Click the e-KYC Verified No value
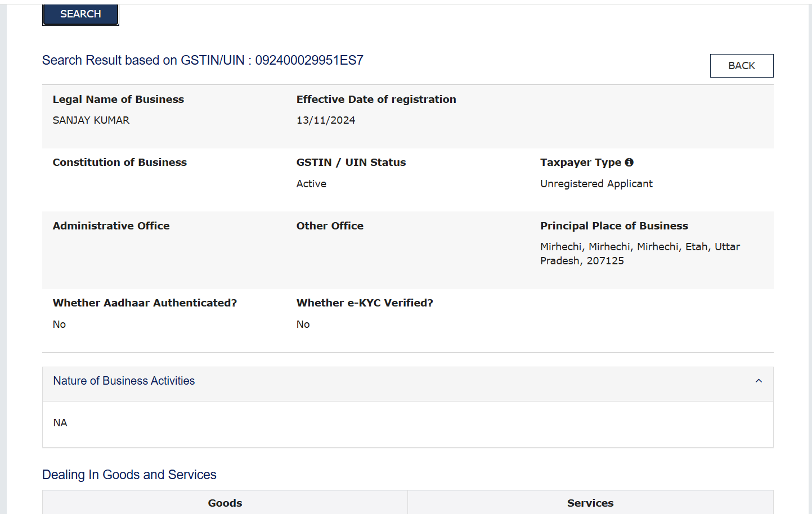This screenshot has height=514, width=812. click(303, 324)
